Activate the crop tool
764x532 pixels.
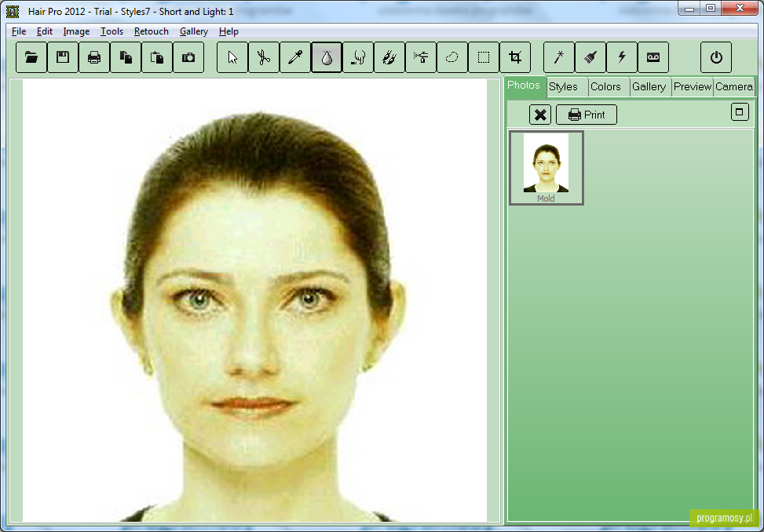(x=515, y=57)
